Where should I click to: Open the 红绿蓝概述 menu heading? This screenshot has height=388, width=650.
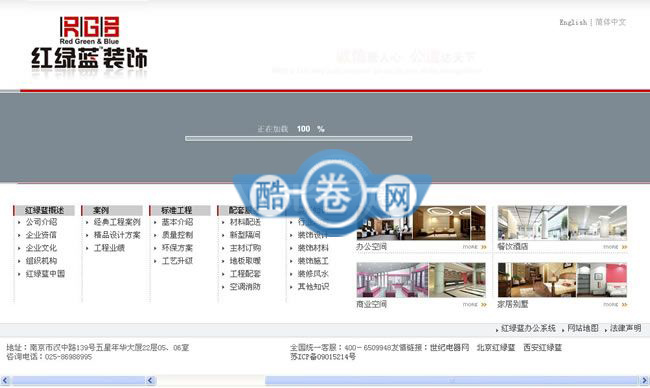pyautogui.click(x=44, y=210)
